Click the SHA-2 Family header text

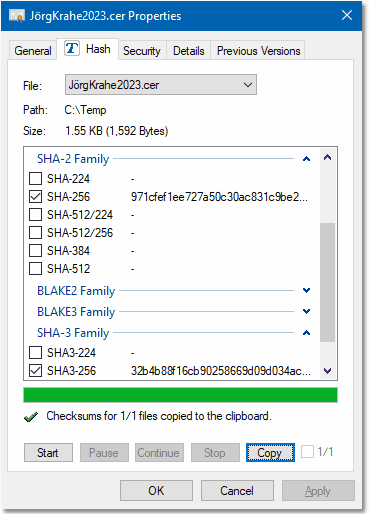(x=73, y=159)
